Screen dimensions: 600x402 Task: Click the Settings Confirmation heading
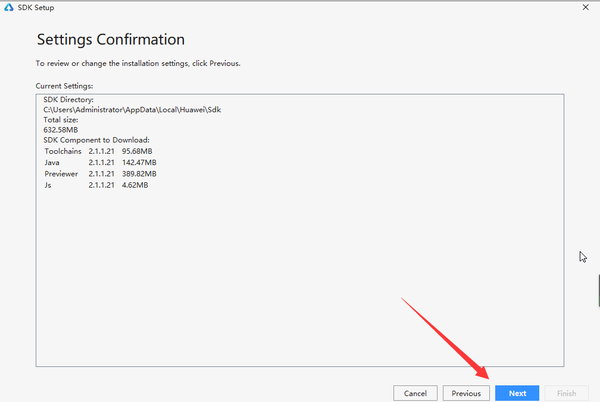[x=111, y=40]
